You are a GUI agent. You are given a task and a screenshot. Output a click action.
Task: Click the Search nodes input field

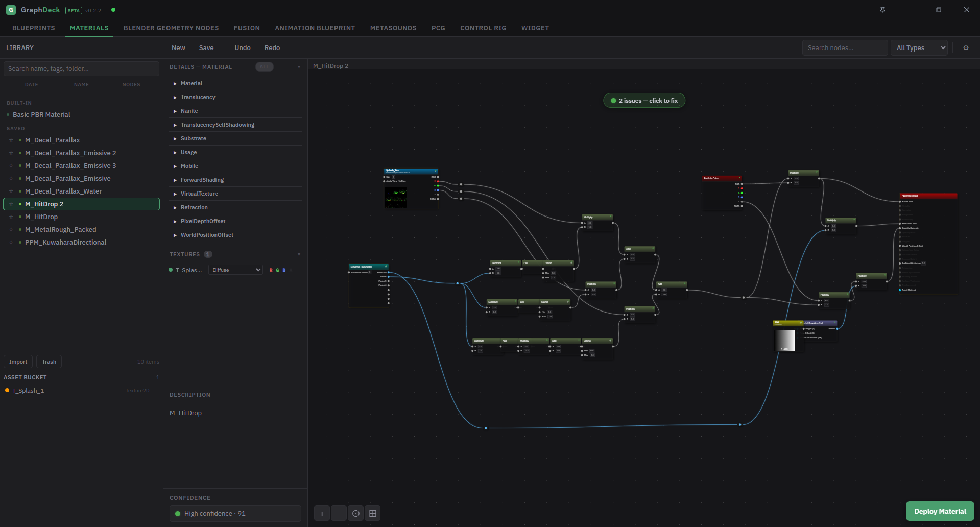(844, 47)
